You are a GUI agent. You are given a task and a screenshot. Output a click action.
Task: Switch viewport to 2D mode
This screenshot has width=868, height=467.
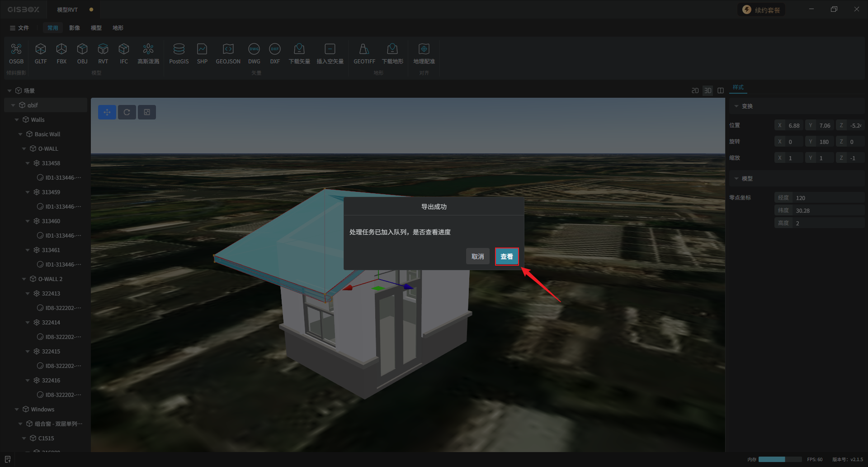pos(695,91)
